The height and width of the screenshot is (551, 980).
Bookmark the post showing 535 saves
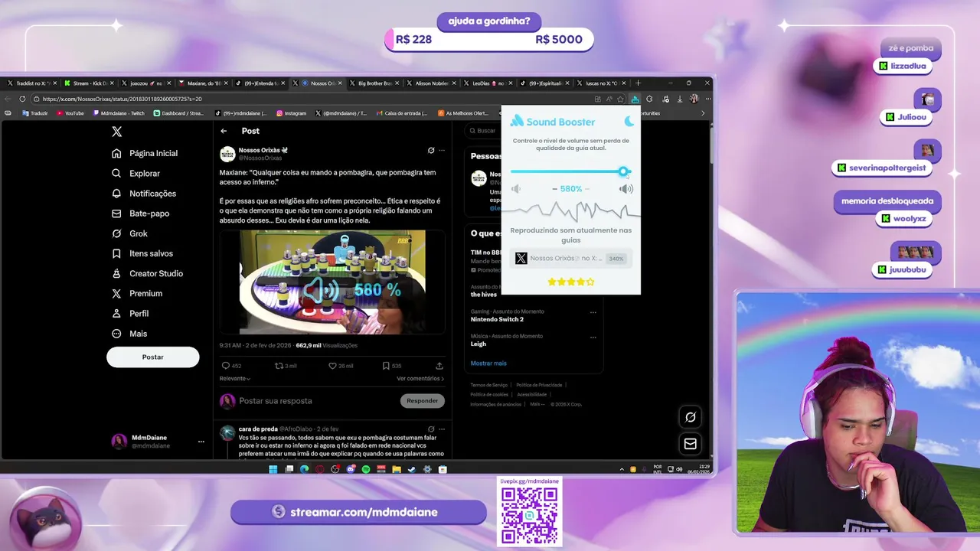(386, 366)
